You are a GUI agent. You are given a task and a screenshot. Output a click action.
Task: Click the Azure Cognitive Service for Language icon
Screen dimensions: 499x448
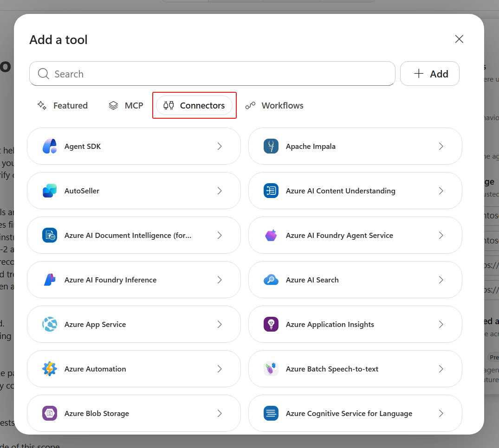tap(271, 413)
